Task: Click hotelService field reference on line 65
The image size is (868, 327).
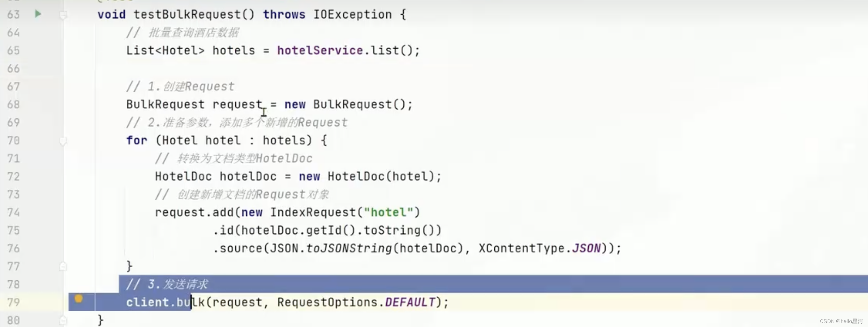Action: tap(320, 51)
